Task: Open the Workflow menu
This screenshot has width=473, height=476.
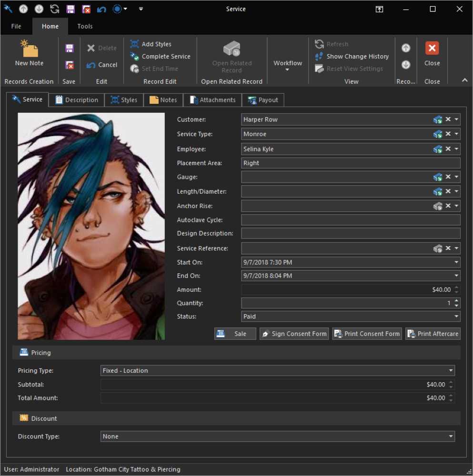Action: click(288, 65)
